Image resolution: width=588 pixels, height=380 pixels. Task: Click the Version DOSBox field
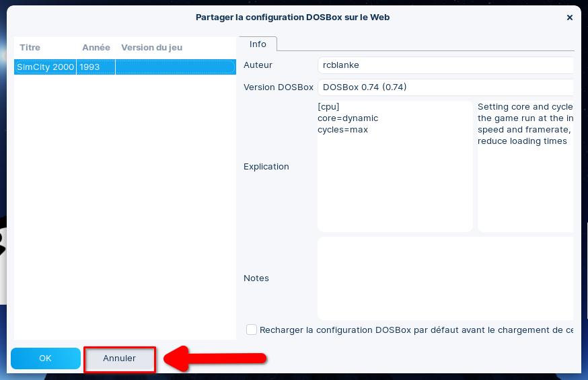click(x=444, y=87)
